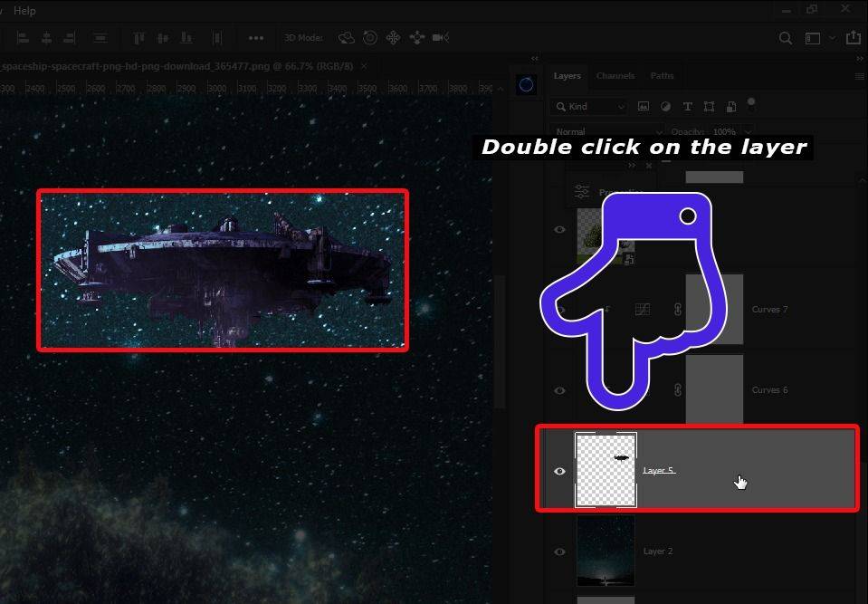The width and height of the screenshot is (868, 604).
Task: Toggle visibility eye of tree layer
Action: (x=559, y=229)
